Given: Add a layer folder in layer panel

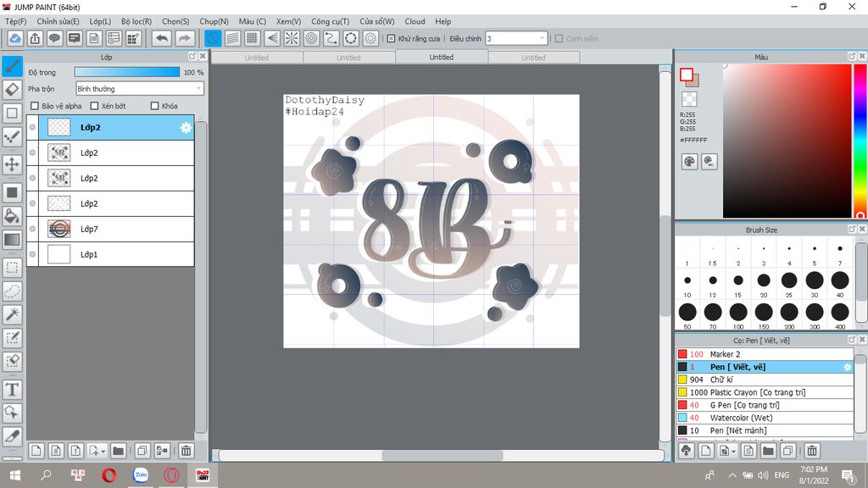Looking at the screenshot, I should pos(118,451).
